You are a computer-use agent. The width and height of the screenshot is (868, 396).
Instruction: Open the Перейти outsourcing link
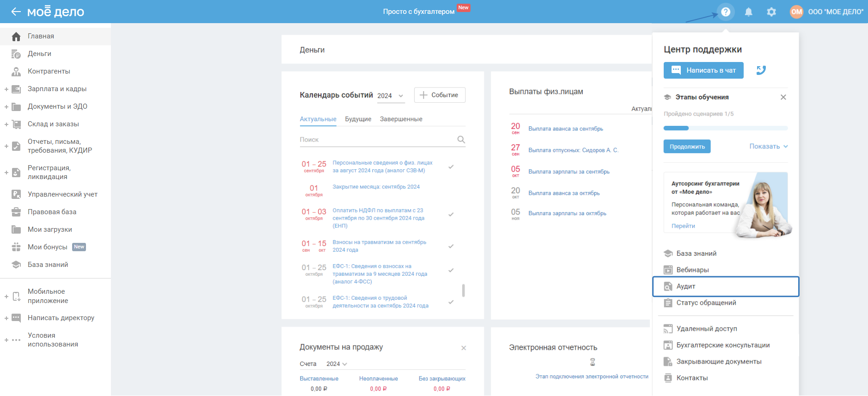coord(683,226)
